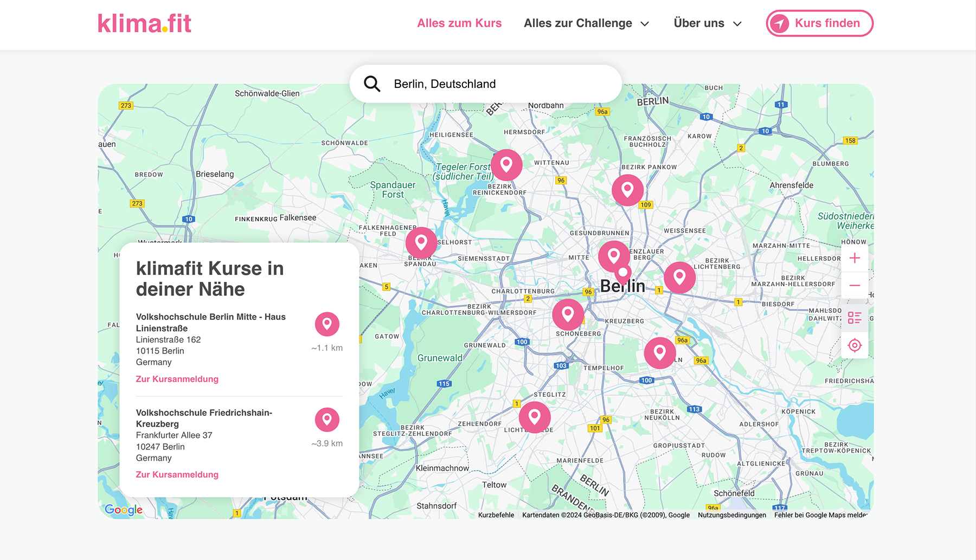Open Zur Kursanmeldung for Friedrichshain-Kreuzberg
The height and width of the screenshot is (560, 976).
[177, 474]
